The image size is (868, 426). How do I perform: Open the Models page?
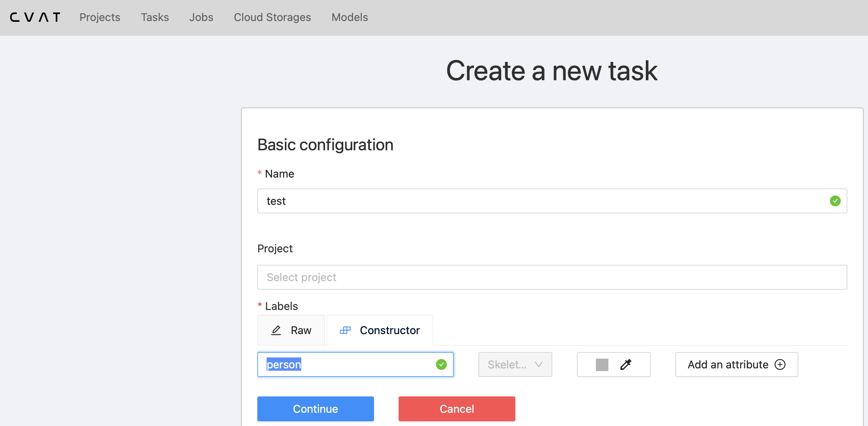(x=349, y=18)
